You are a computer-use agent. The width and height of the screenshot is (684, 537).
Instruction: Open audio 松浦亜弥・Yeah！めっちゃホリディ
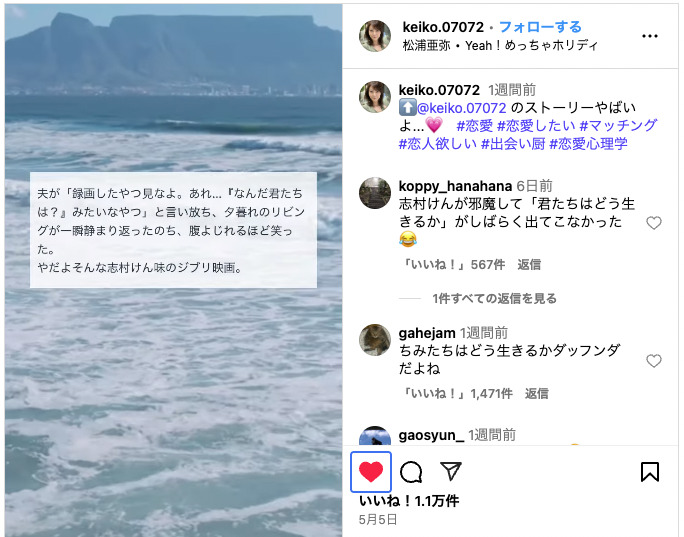click(x=500, y=45)
